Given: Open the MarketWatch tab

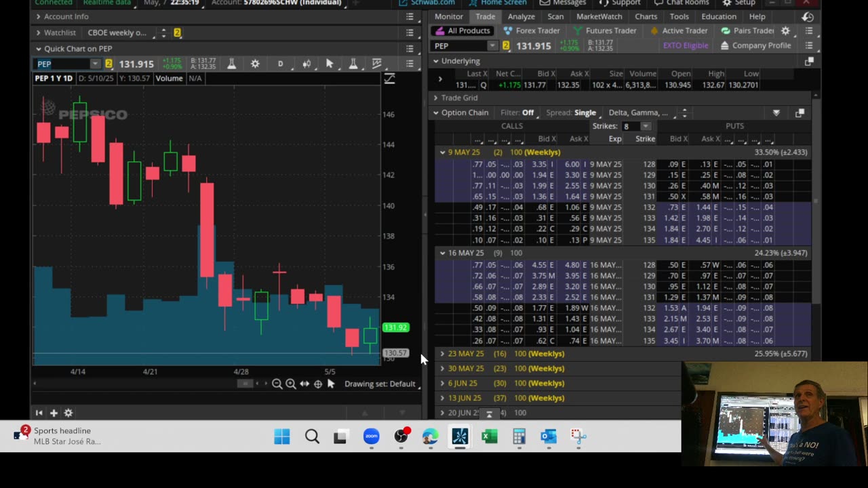Looking at the screenshot, I should tap(599, 17).
